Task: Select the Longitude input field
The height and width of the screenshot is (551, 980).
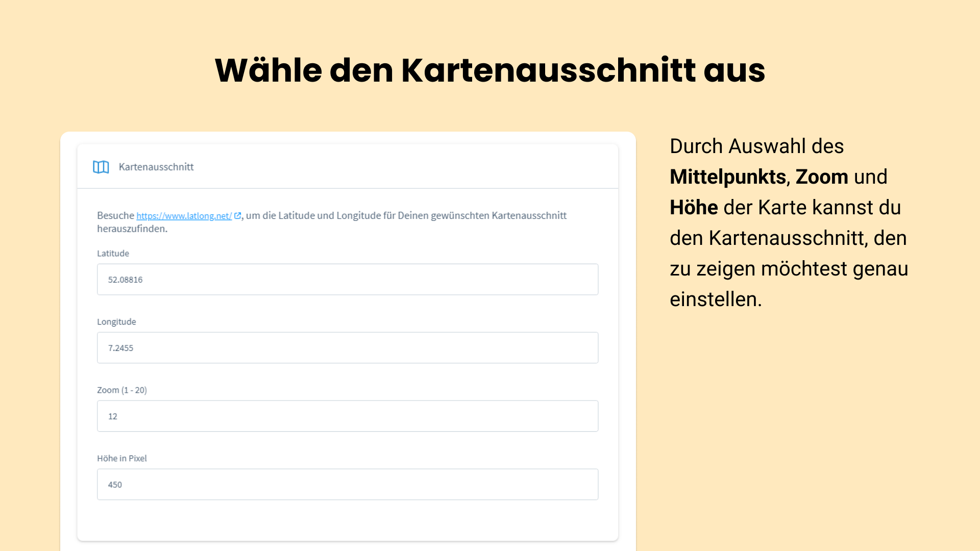Action: pyautogui.click(x=347, y=347)
